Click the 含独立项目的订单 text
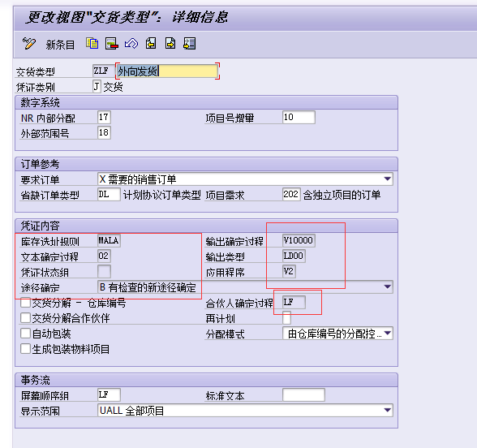Viewport: 477px width, 448px height. pos(342,195)
